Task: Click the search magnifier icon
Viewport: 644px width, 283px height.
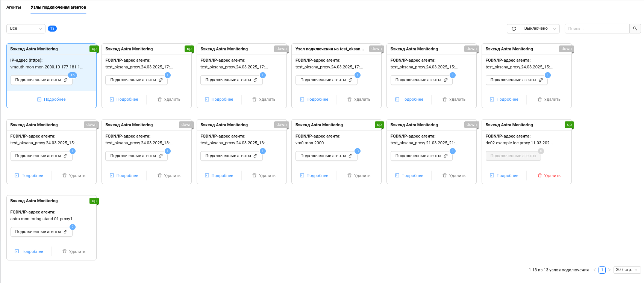Action: pyautogui.click(x=635, y=29)
